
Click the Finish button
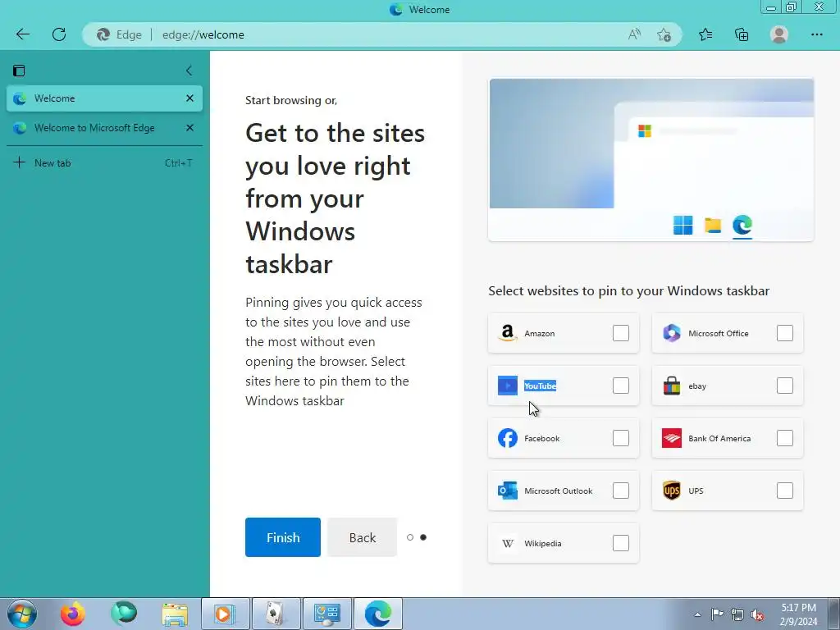[x=283, y=537]
